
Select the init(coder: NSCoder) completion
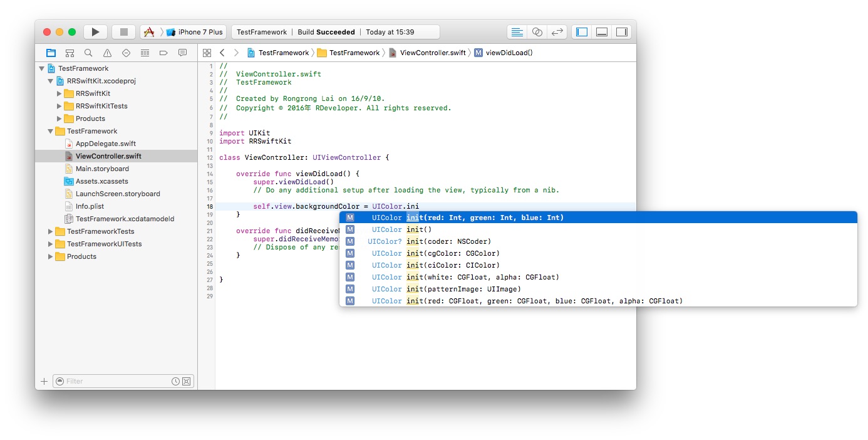[x=598, y=241]
